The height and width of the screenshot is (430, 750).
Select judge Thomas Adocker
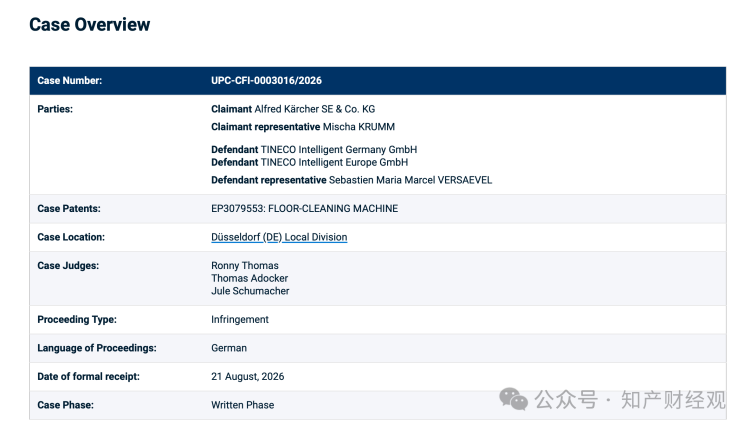pyautogui.click(x=249, y=278)
